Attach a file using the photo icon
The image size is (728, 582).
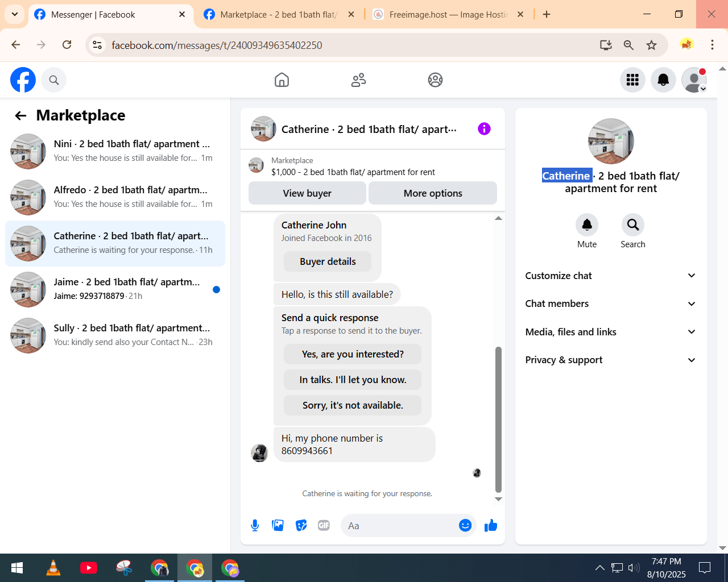(x=278, y=526)
